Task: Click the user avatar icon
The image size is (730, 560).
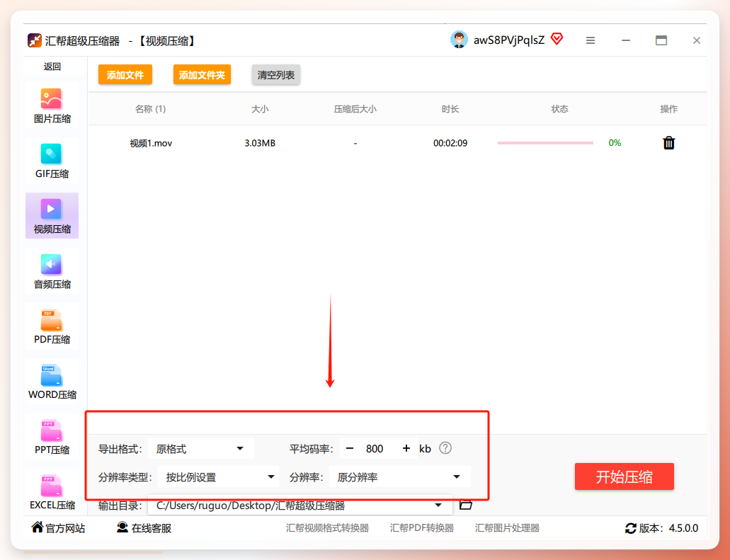Action: point(459,40)
